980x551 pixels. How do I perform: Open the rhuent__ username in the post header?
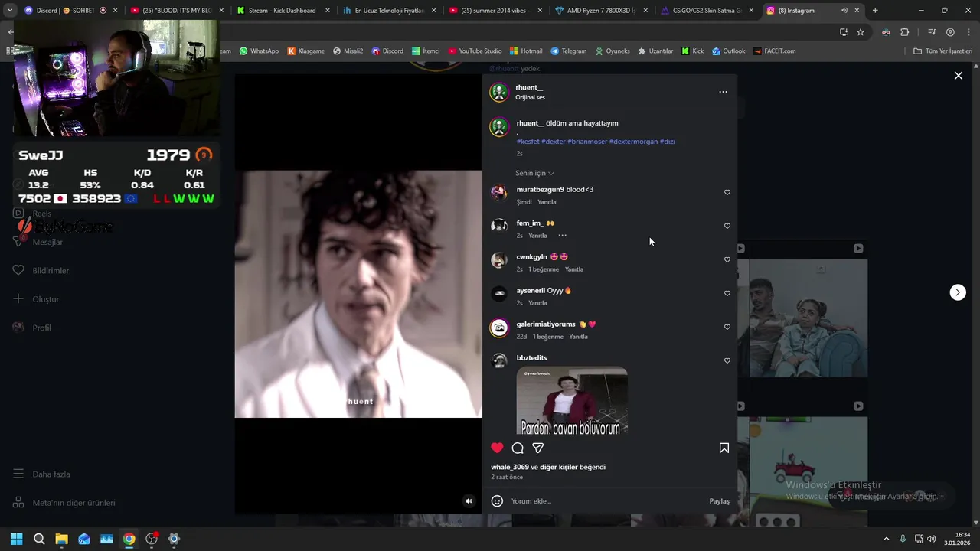click(529, 87)
